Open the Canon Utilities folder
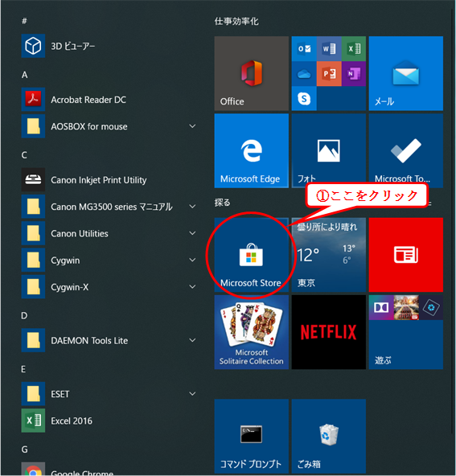This screenshot has width=456, height=476. pyautogui.click(x=109, y=233)
